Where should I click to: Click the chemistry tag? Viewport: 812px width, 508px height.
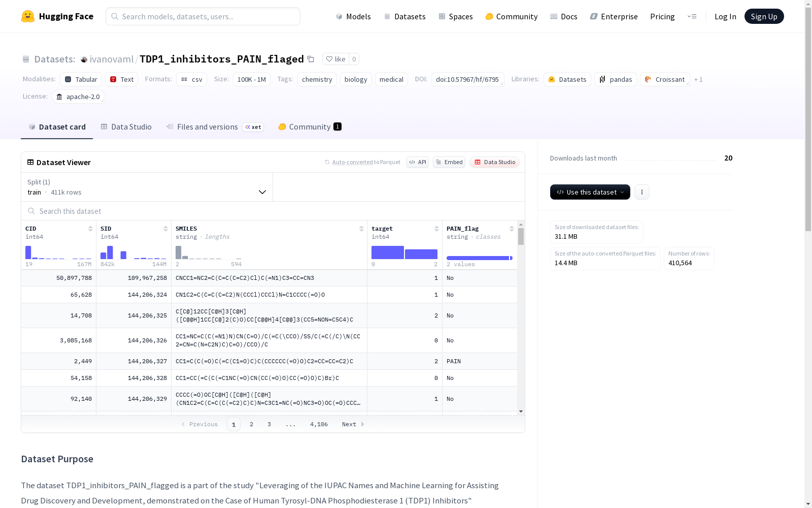pos(317,79)
